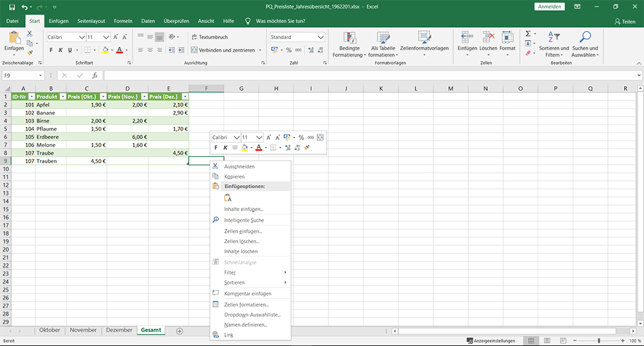The width and height of the screenshot is (644, 346).
Task: Open the Daten ribbon tab
Action: [148, 21]
